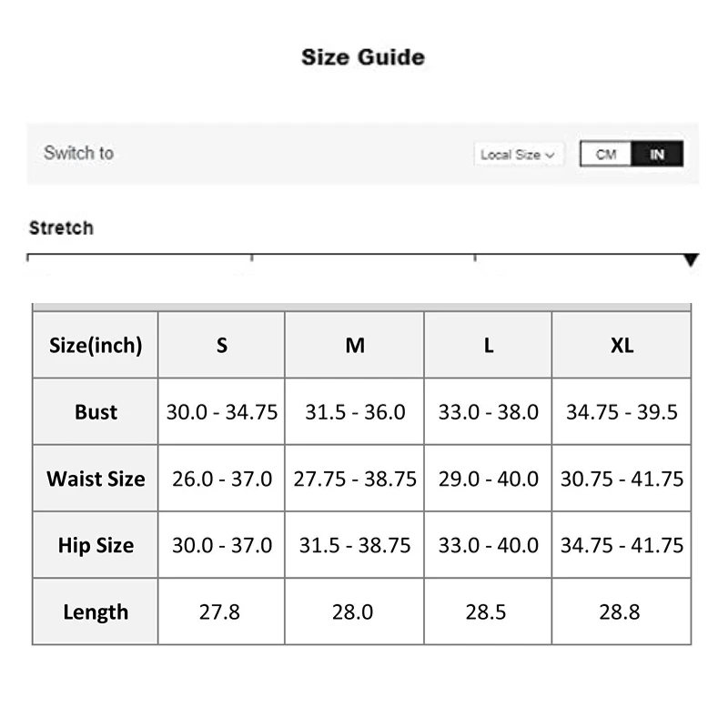Click the Waist Size row label
Screen dimensions: 728x728
pyautogui.click(x=96, y=479)
